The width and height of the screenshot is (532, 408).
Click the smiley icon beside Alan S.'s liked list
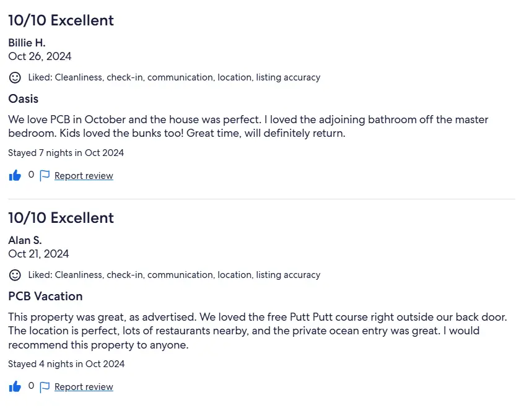(15, 275)
